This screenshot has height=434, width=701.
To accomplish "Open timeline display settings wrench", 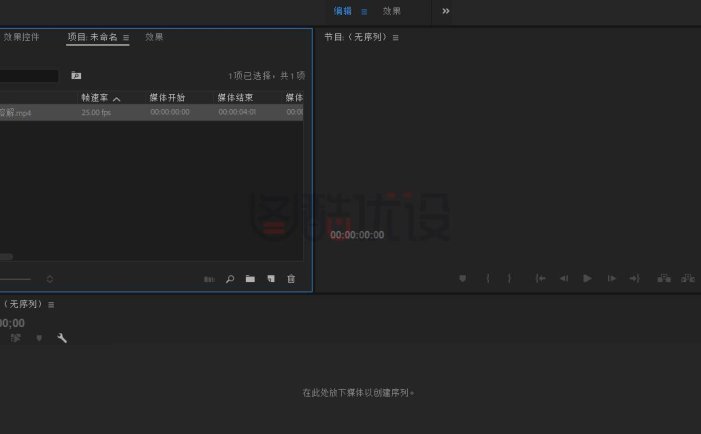I will point(62,338).
